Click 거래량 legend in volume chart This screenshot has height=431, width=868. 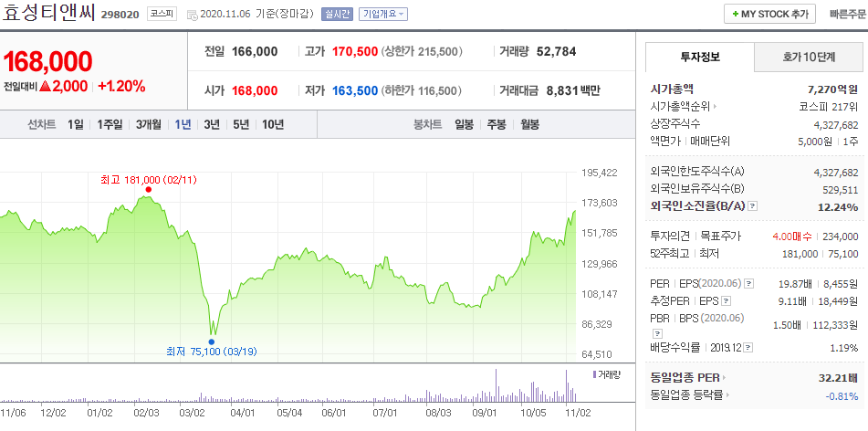[607, 374]
